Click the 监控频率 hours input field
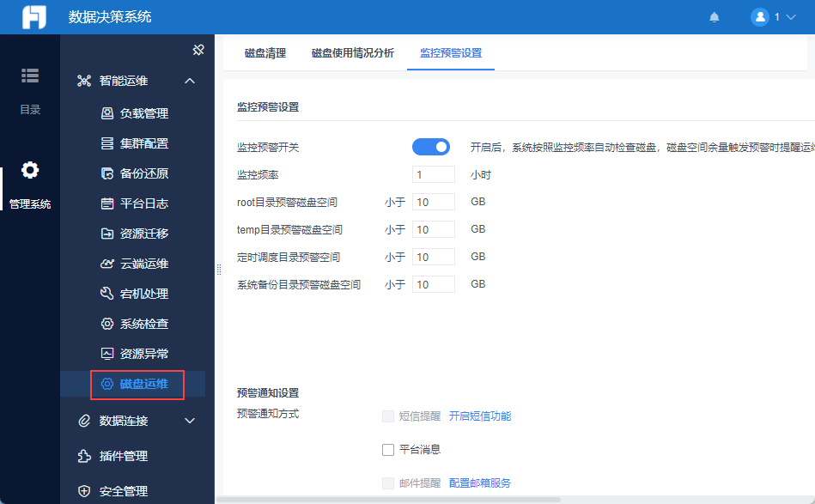 [x=434, y=174]
